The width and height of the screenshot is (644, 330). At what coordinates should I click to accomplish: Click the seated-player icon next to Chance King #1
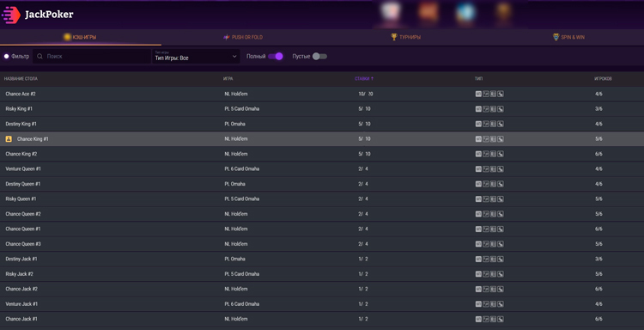(x=9, y=139)
